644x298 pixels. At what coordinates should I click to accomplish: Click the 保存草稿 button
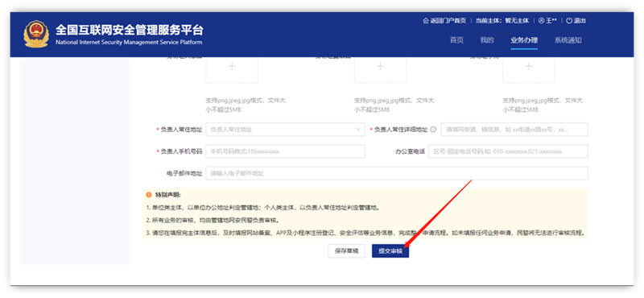pyautogui.click(x=346, y=250)
